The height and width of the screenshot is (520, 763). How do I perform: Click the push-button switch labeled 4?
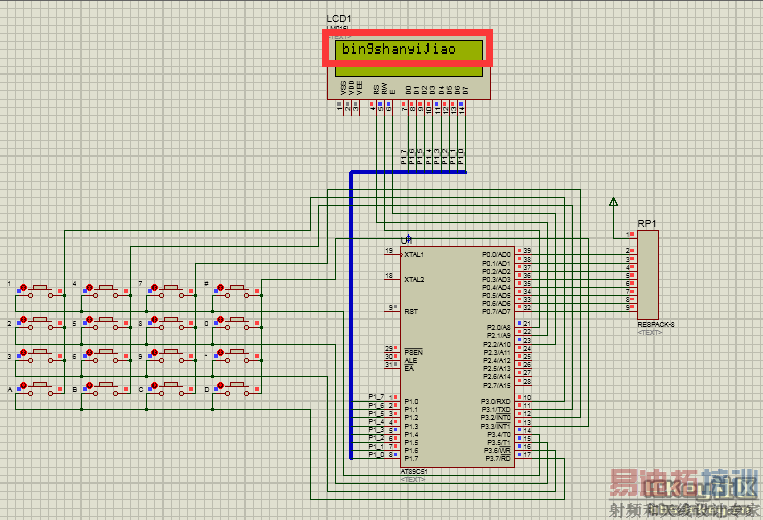[x=106, y=291]
